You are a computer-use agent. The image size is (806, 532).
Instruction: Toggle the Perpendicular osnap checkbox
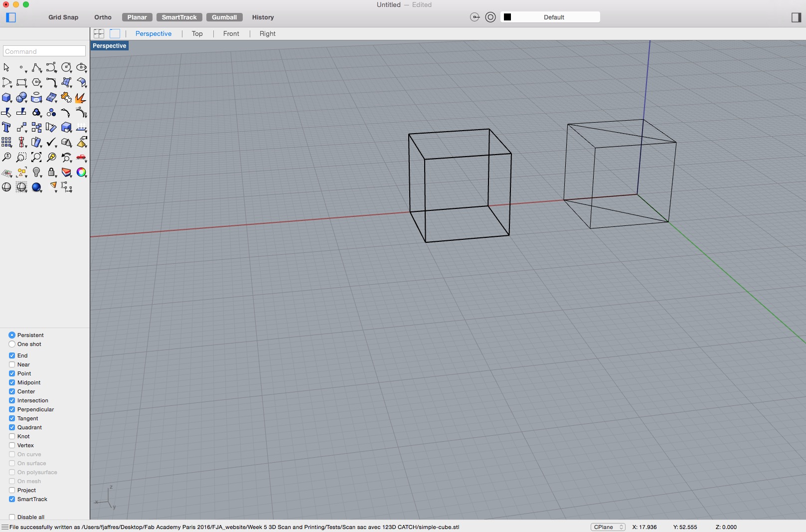[12, 409]
